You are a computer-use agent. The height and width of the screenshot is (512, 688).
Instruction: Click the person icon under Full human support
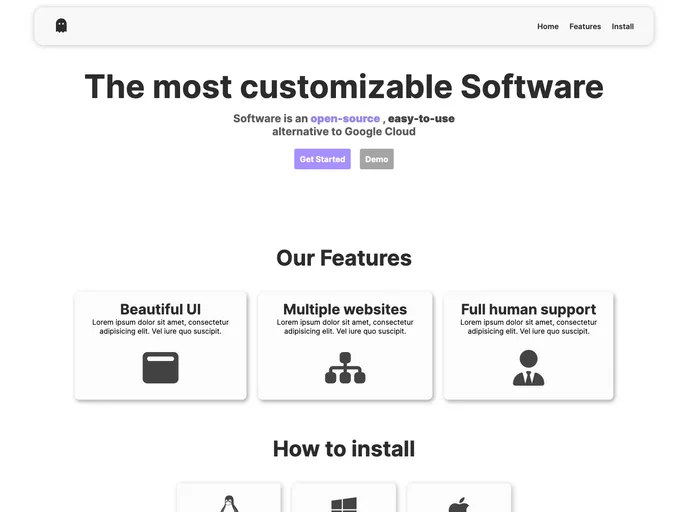point(528,368)
